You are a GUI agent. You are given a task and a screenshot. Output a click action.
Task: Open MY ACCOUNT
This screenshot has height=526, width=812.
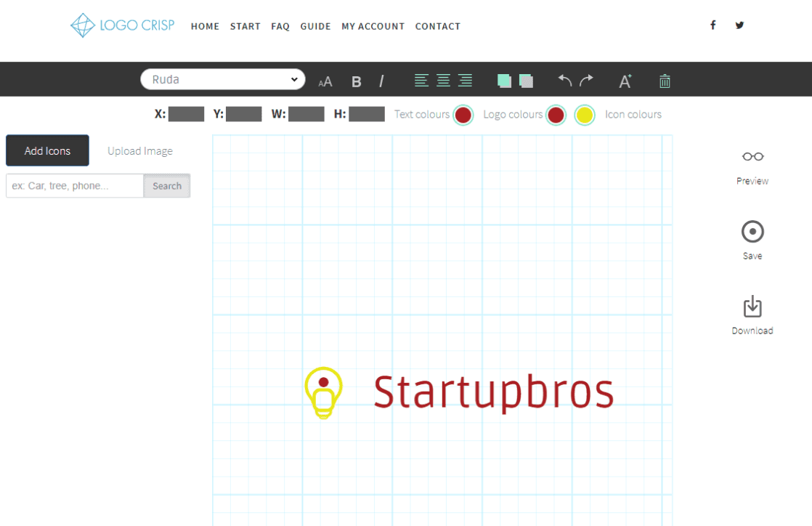tap(373, 26)
